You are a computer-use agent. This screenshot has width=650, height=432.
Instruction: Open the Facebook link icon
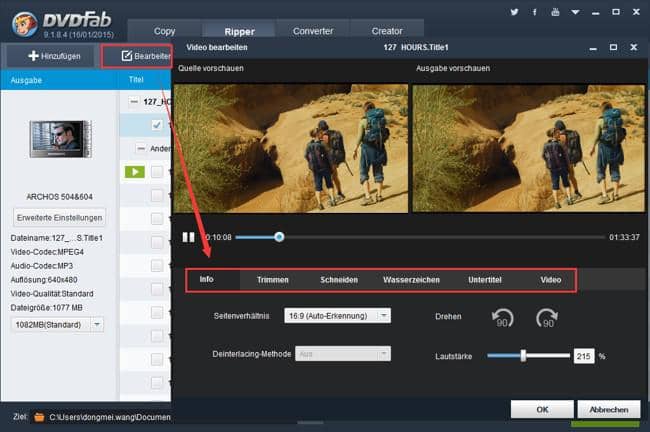click(535, 12)
